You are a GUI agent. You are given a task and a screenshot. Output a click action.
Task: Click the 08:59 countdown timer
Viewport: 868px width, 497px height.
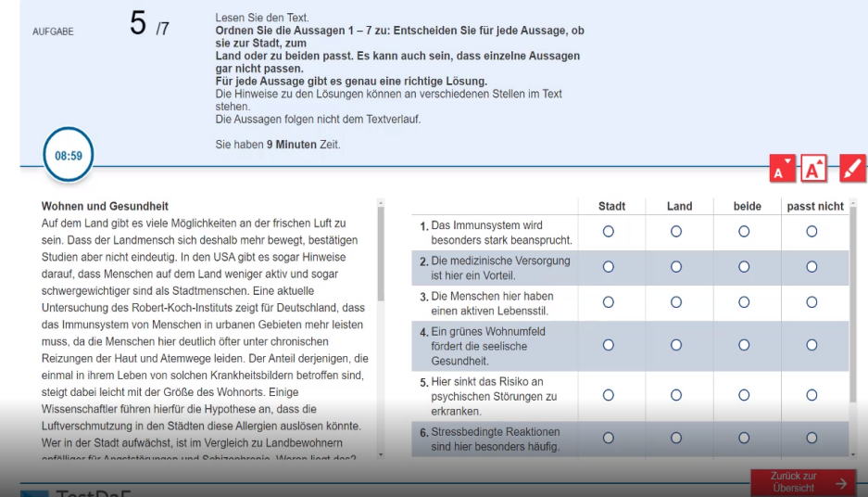69,155
